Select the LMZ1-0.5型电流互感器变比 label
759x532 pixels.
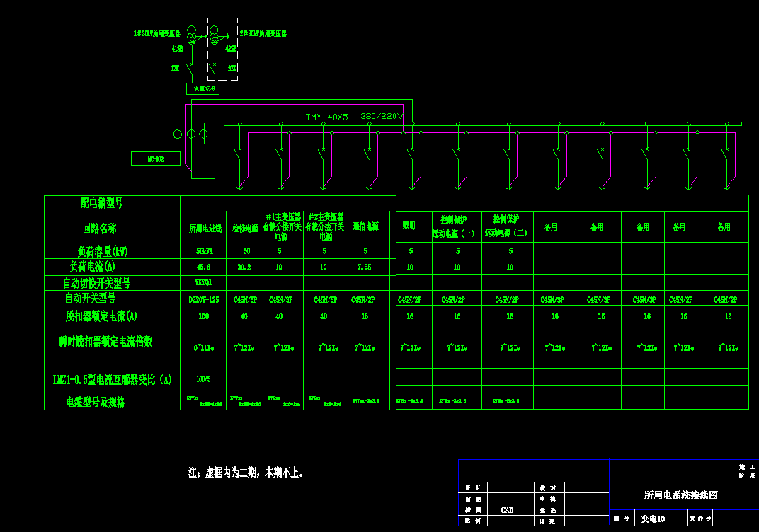[x=112, y=380]
